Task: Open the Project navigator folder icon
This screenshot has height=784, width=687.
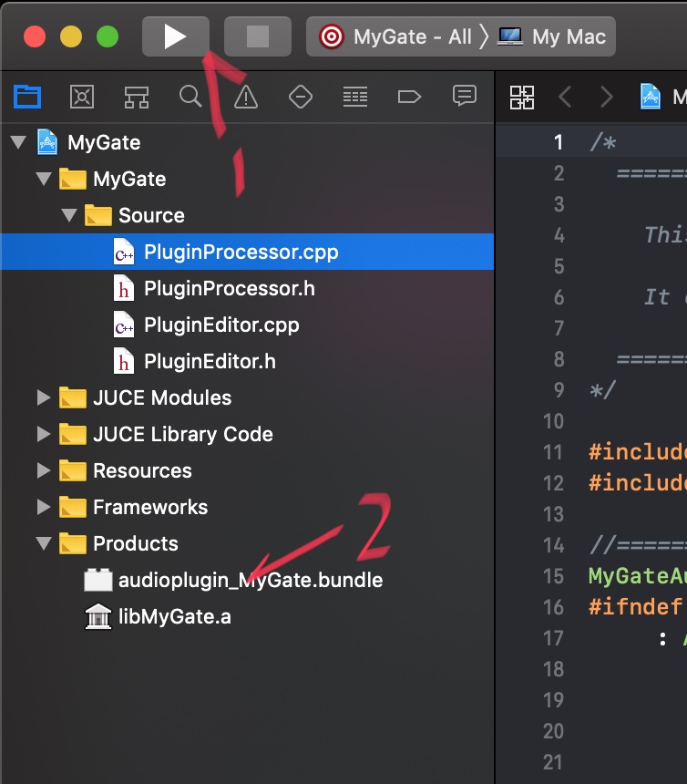Action: [27, 96]
